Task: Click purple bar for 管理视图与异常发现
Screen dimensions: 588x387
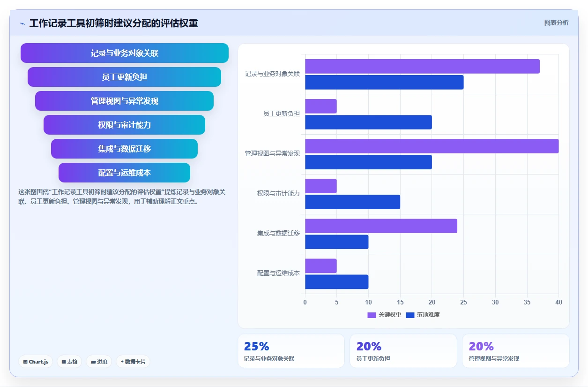Action: [x=432, y=146]
